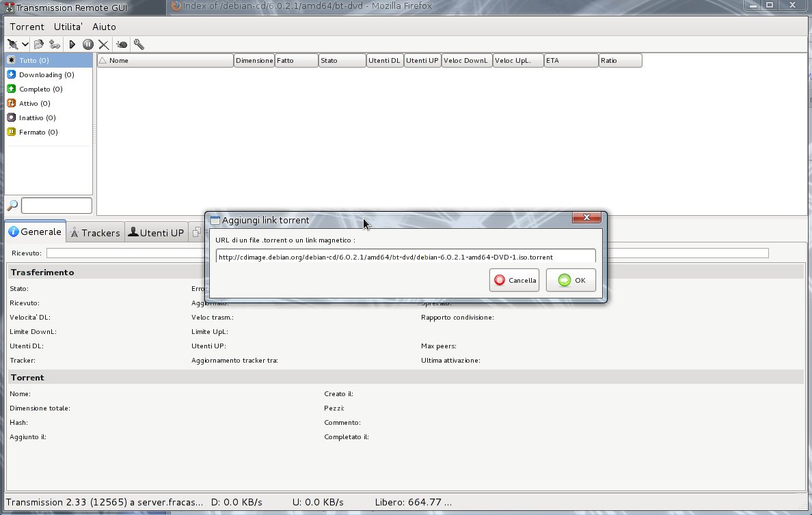Viewport: 812px width, 515px height.
Task: Click the add torrent file folder icon
Action: [38, 44]
